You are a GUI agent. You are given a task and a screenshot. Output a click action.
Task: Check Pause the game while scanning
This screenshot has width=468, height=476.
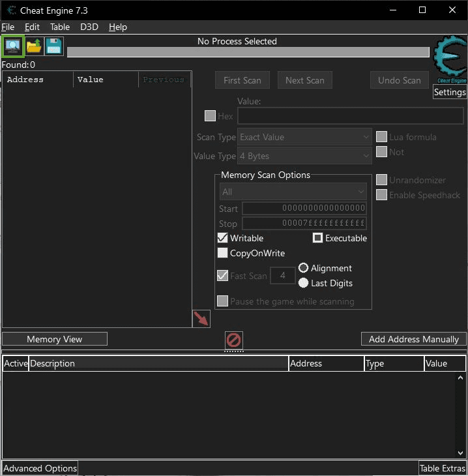[x=222, y=301]
